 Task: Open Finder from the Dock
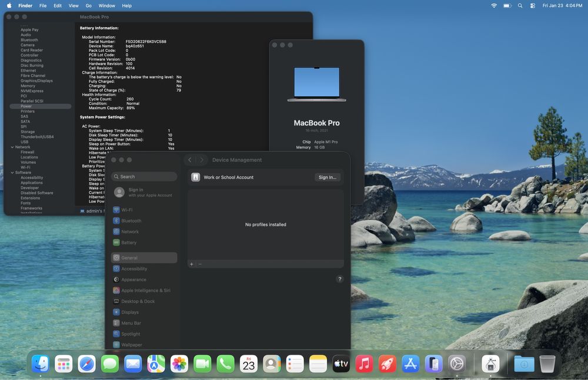[x=40, y=364]
